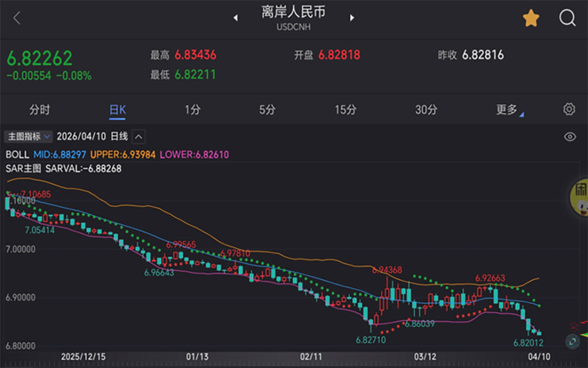Go back using the top-left arrow
588x368 pixels.
coord(16,18)
